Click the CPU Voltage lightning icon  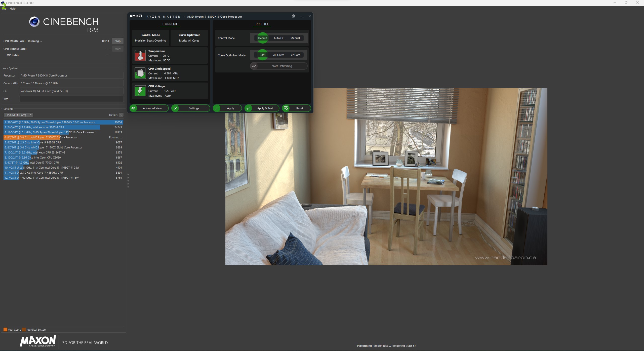click(140, 91)
